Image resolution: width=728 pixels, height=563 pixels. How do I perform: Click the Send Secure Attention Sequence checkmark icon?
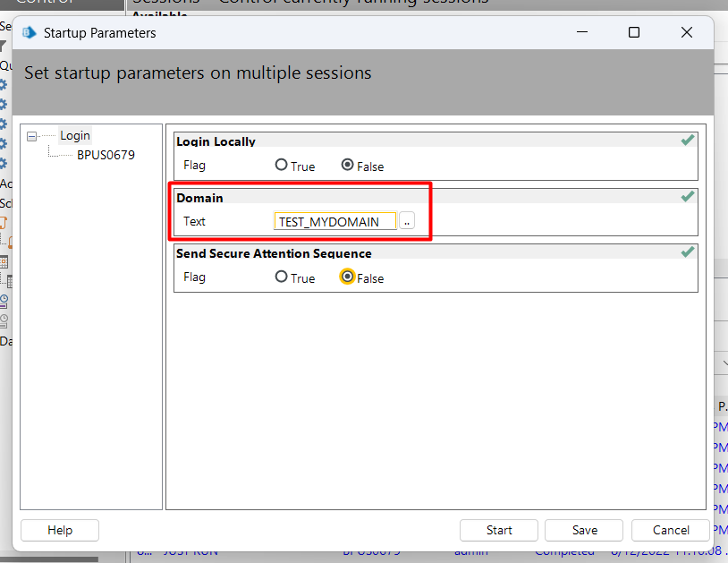click(x=688, y=252)
